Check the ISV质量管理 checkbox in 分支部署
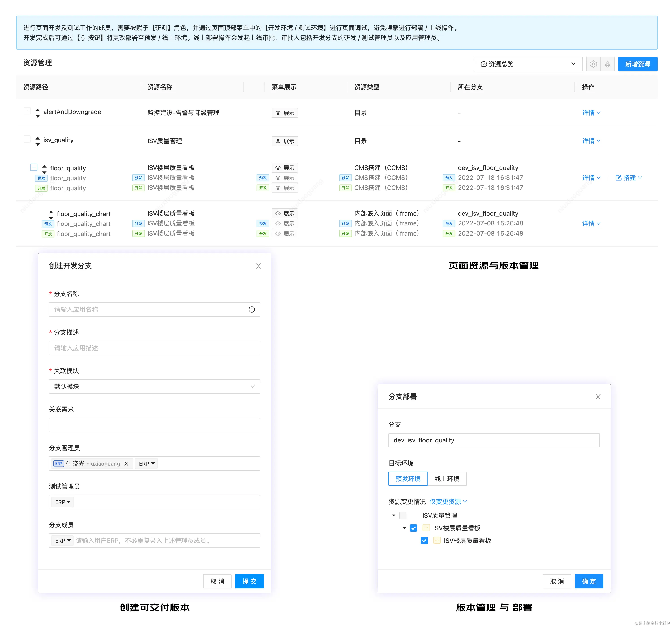The image size is (672, 627). [403, 515]
